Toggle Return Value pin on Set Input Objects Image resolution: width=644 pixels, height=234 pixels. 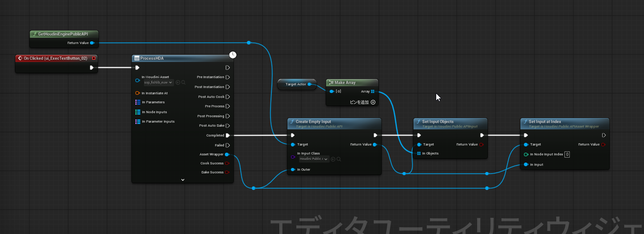click(x=482, y=145)
